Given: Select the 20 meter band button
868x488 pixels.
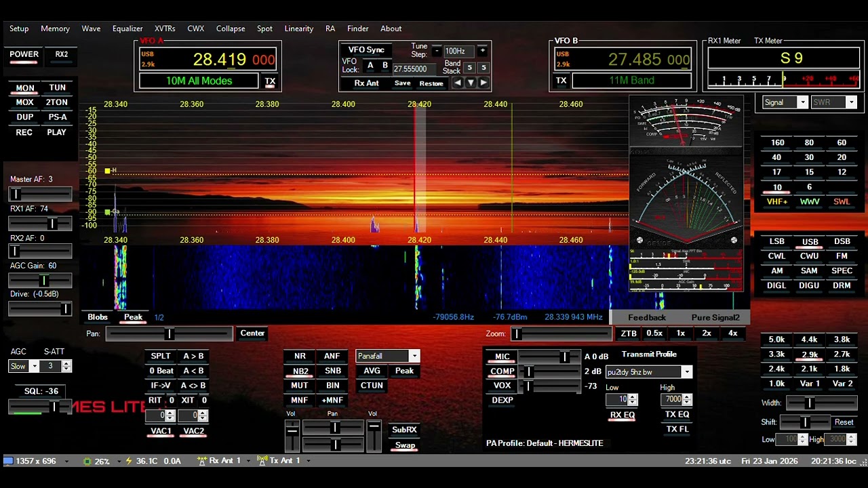Looking at the screenshot, I should coord(842,157).
